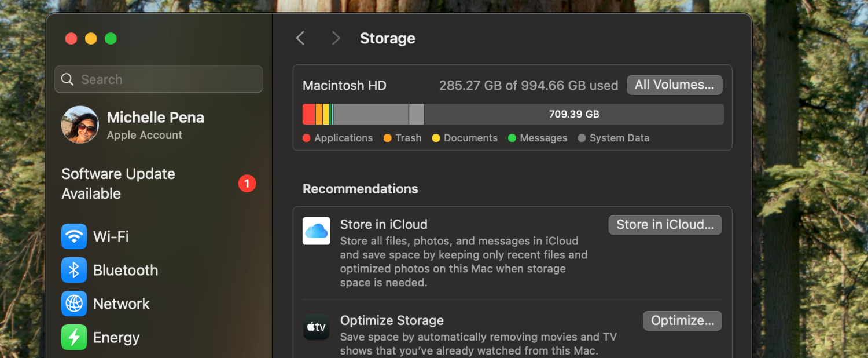Click Michelle Pena's profile picture
The image size is (868, 358).
80,125
